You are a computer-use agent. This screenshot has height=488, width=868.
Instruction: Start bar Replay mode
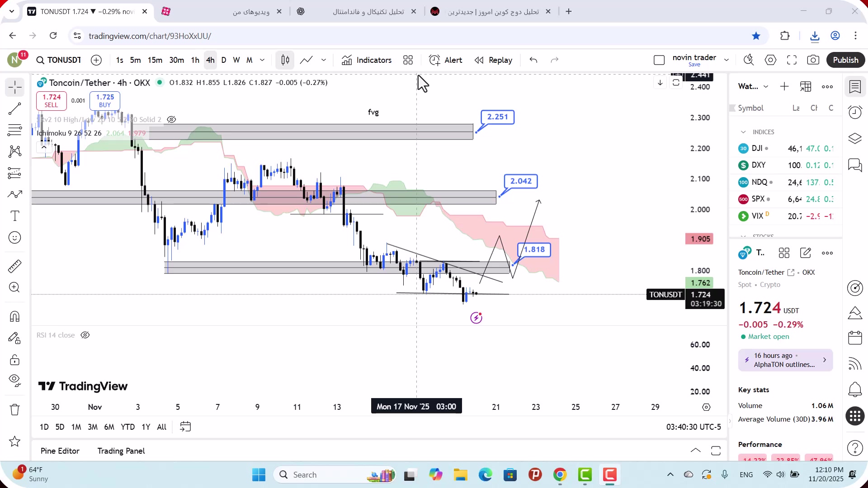pyautogui.click(x=493, y=60)
